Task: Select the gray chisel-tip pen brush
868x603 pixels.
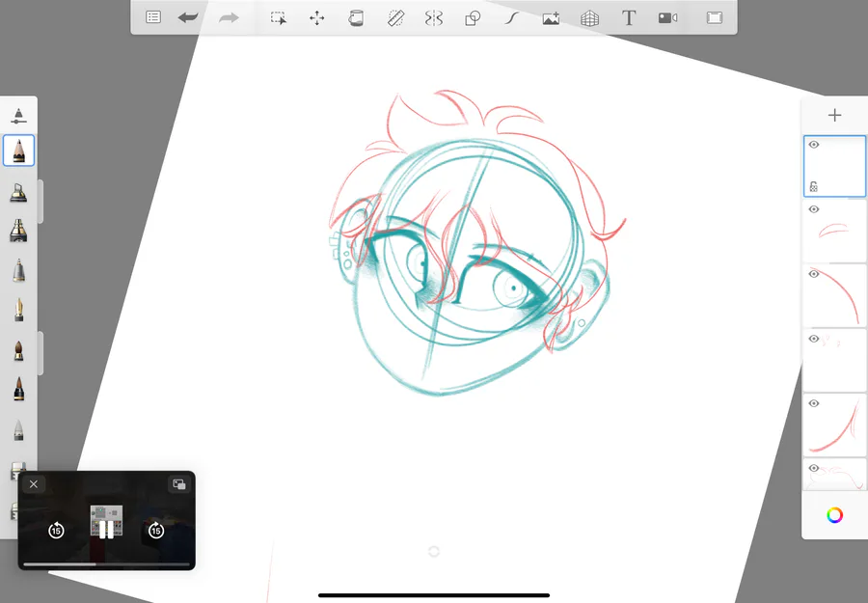Action: click(19, 271)
